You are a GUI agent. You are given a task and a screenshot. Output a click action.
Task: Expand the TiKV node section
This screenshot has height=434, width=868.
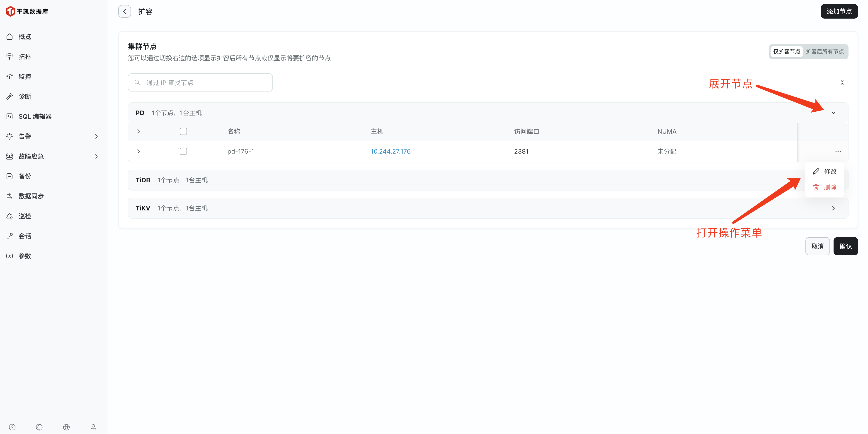pos(833,208)
